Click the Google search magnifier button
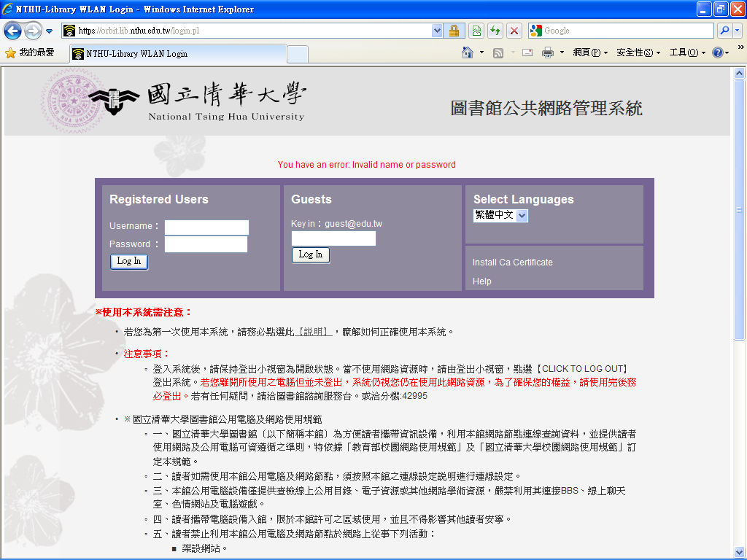The height and width of the screenshot is (560, 747). pos(724,31)
